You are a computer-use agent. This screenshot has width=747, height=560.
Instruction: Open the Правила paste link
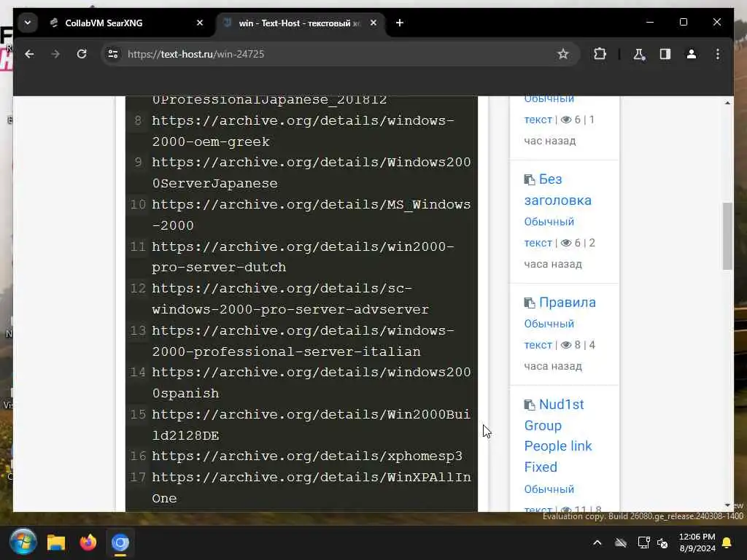(x=568, y=303)
